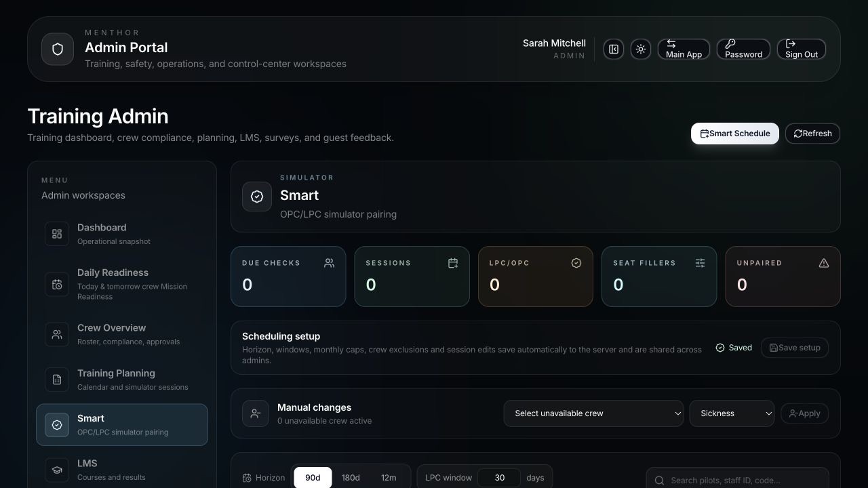
Task: Click the search magnifier icon
Action: click(659, 481)
